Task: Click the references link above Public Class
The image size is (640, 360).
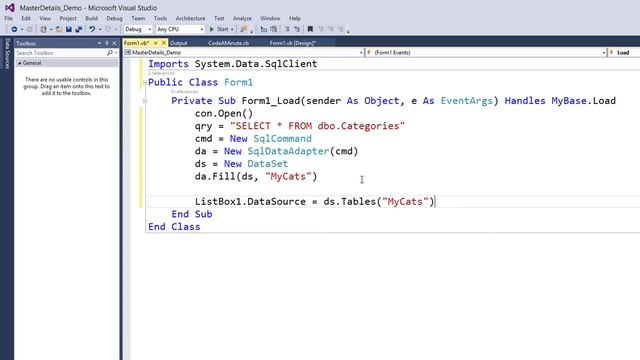Action: pyautogui.click(x=162, y=73)
